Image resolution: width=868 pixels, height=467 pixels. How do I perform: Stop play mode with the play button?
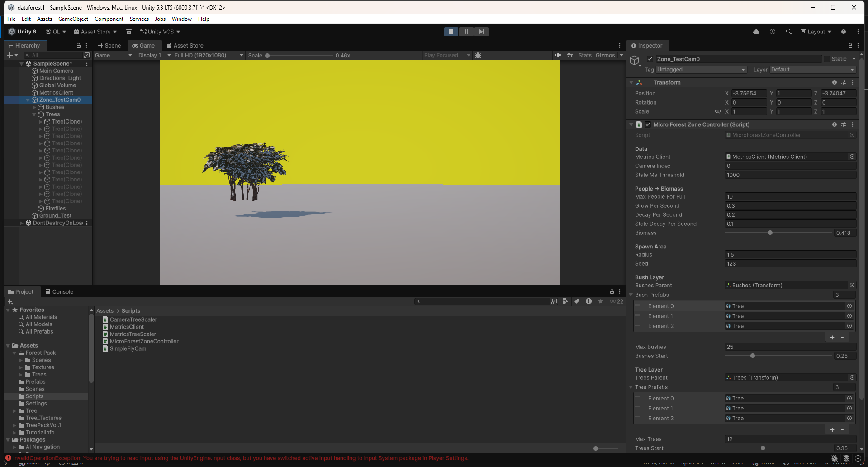pos(451,32)
